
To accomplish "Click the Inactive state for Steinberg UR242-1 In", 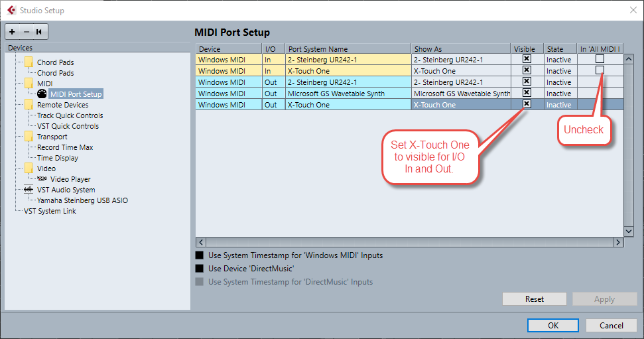I will pyautogui.click(x=560, y=60).
